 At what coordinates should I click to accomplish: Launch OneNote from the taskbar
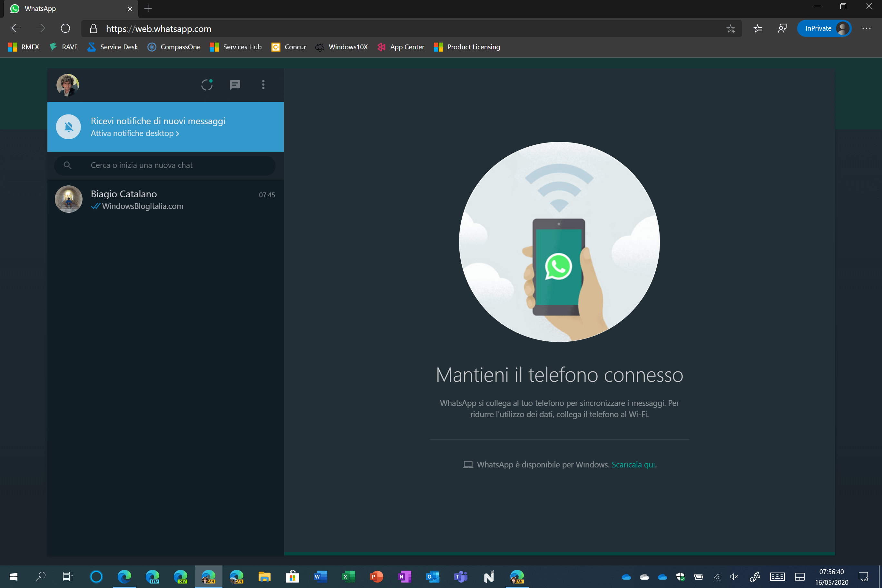[405, 577]
